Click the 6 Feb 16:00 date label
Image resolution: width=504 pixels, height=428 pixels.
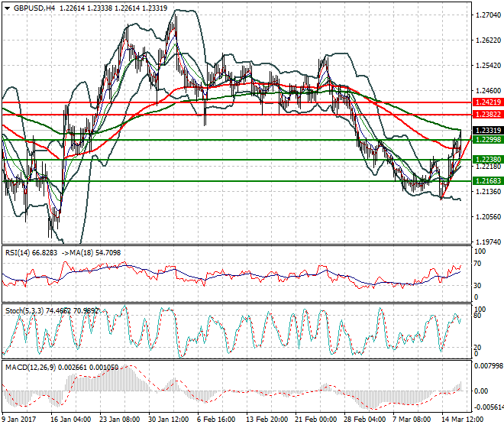coord(217,420)
